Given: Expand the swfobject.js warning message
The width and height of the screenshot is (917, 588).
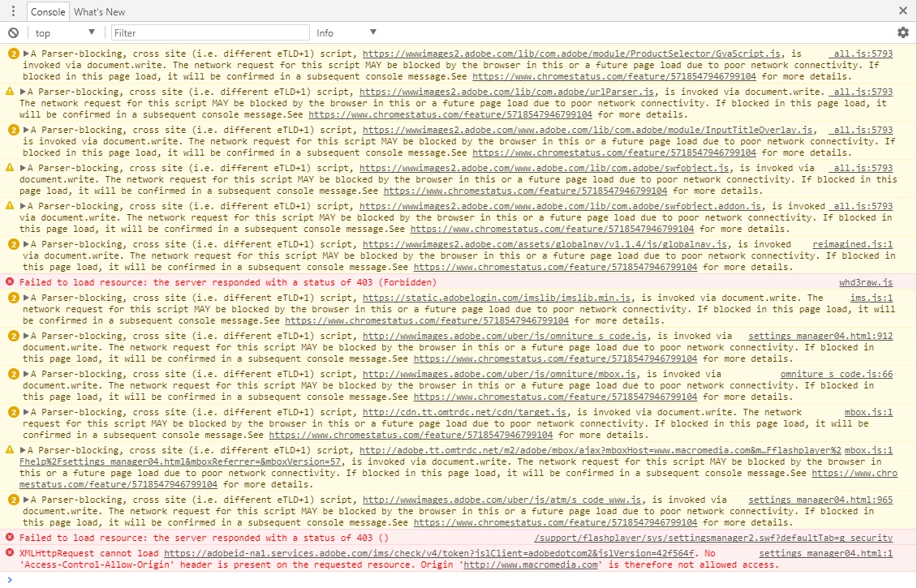Looking at the screenshot, I should pyautogui.click(x=23, y=168).
